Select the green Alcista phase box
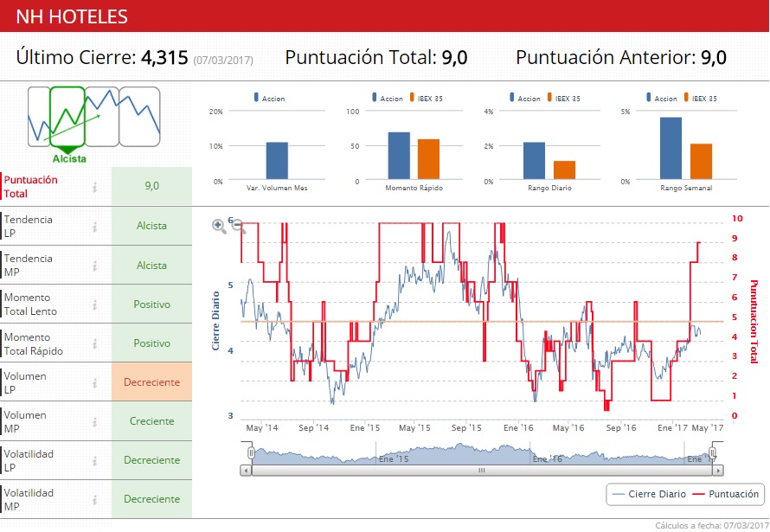Image resolution: width=770 pixels, height=532 pixels. coord(67,117)
